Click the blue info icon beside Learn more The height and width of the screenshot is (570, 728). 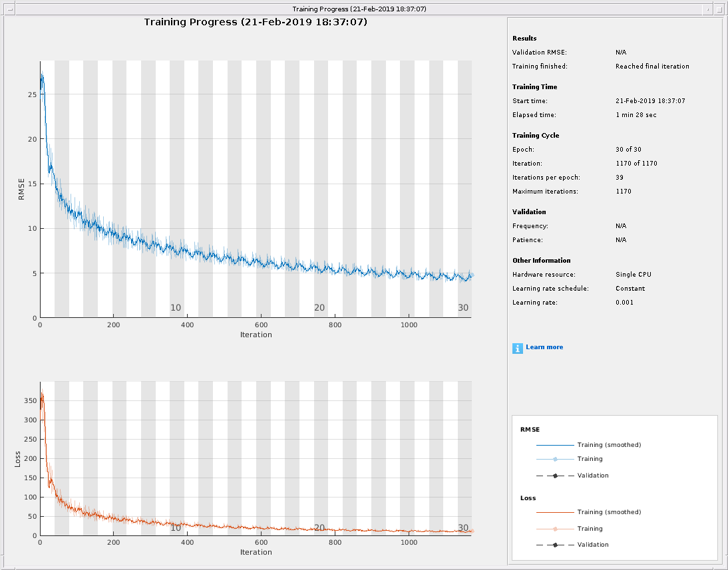(x=518, y=348)
